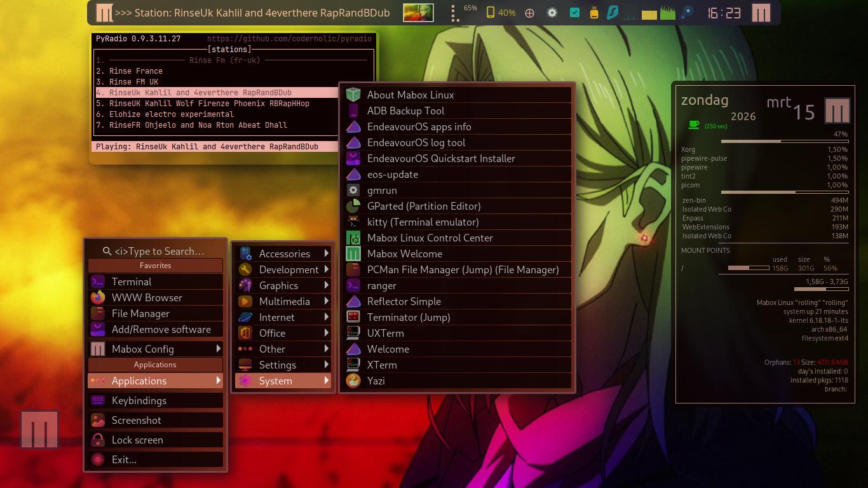This screenshot has width=868, height=488.
Task: Open the Surfshark tray icon
Action: point(613,13)
